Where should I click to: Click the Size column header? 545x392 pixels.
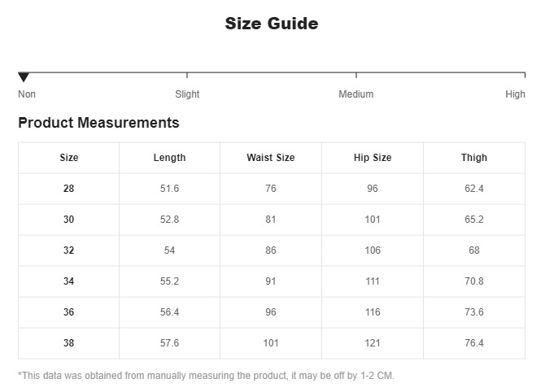tap(69, 158)
